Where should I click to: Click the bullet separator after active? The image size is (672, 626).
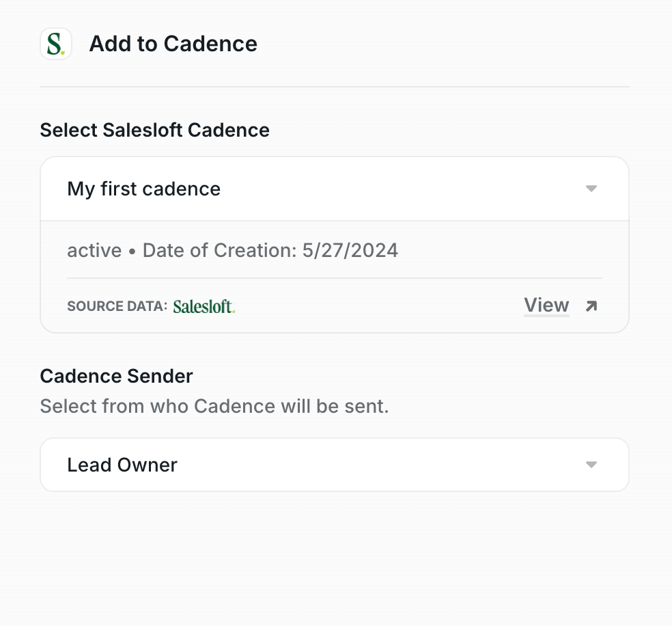coord(132,251)
